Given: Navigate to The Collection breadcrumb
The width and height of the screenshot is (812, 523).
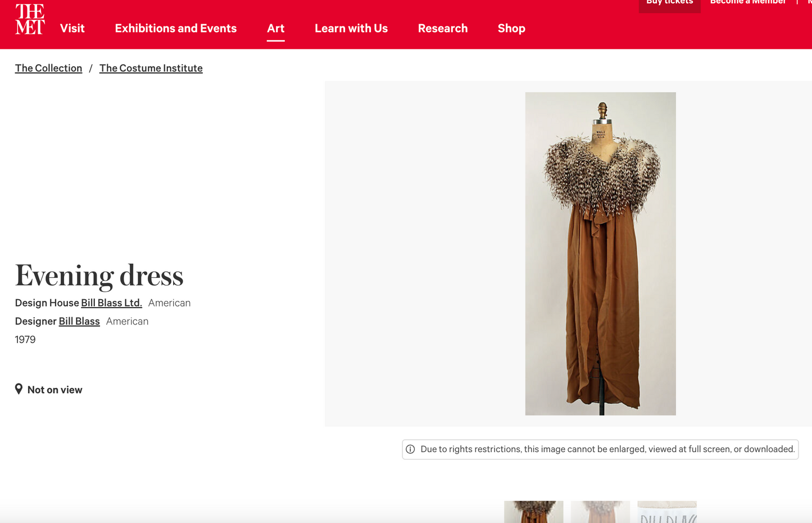Looking at the screenshot, I should point(48,68).
